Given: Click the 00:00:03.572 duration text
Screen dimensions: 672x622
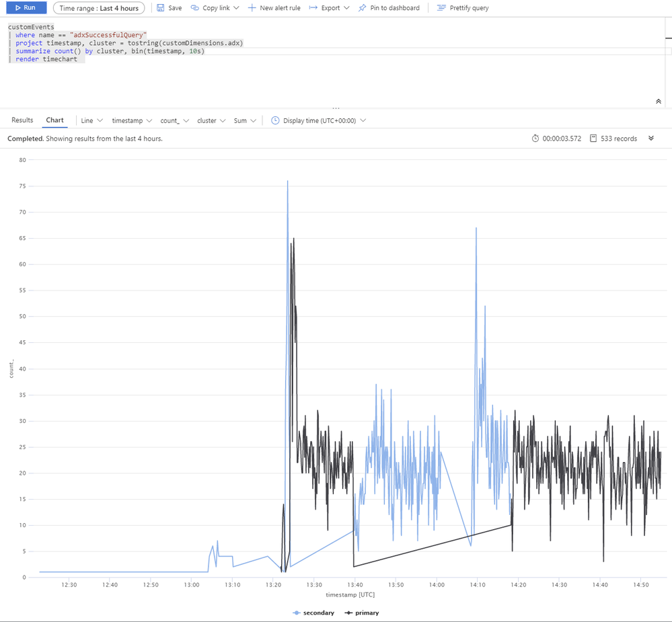Looking at the screenshot, I should 562,139.
